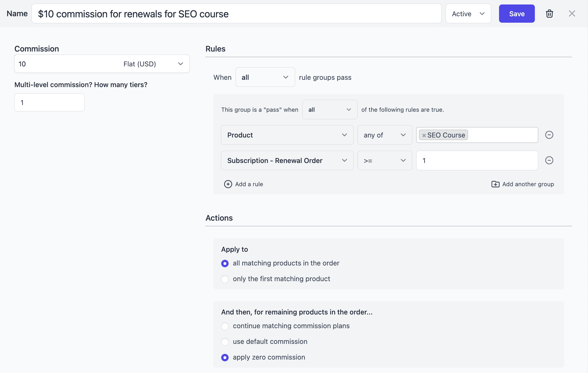Remove SEO Course tag with x

(x=424, y=135)
